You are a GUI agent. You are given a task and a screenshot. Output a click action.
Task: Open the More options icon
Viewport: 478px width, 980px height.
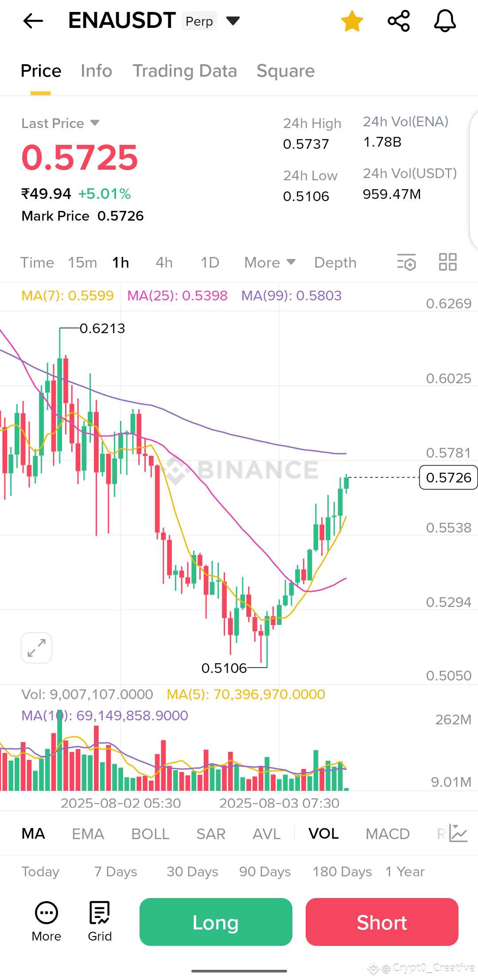[47, 922]
